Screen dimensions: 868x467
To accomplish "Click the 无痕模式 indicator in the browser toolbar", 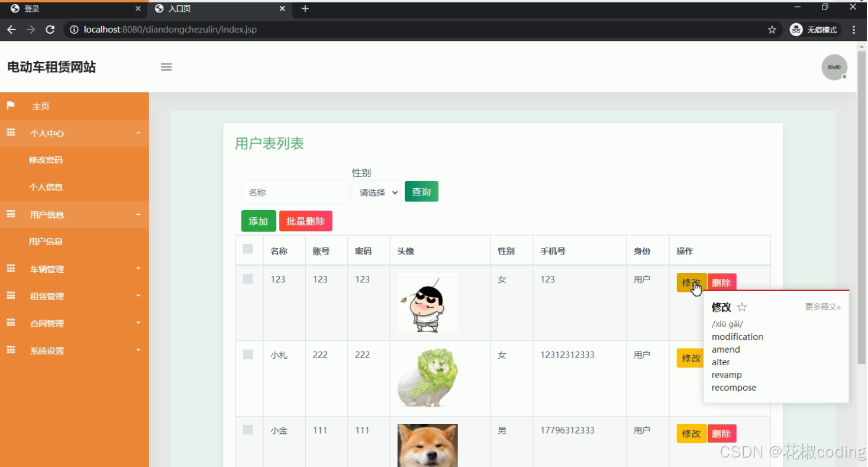I will pyautogui.click(x=815, y=29).
